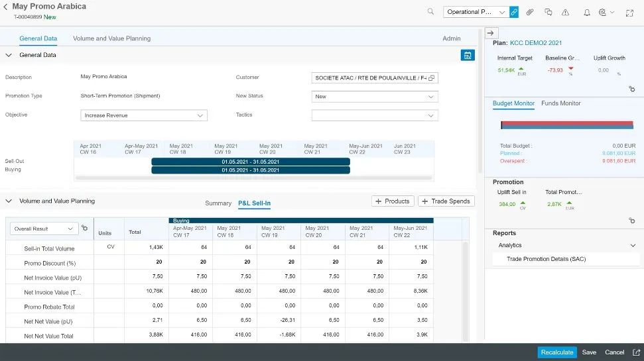644x361 pixels.
Task: Collapse side panel with arrow button
Action: 491,32
